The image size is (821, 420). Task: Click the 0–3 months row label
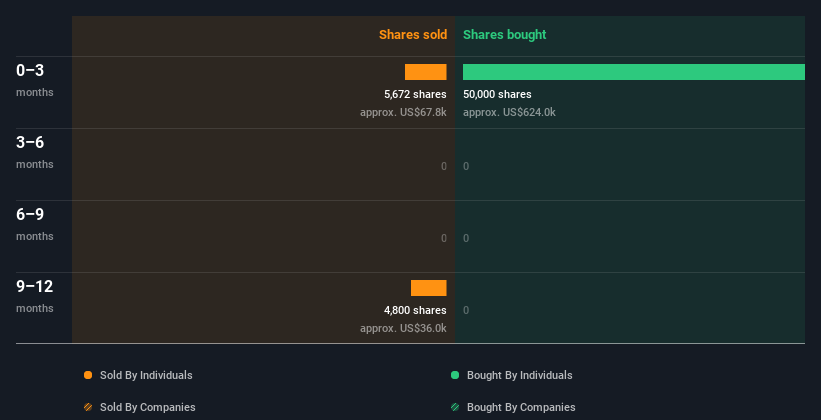coord(35,80)
